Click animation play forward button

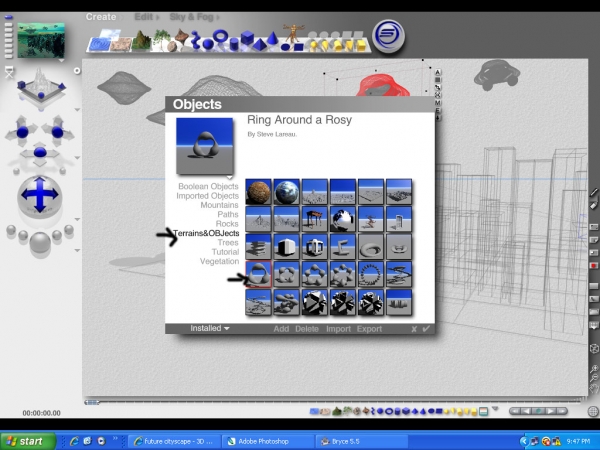pyautogui.click(x=550, y=411)
